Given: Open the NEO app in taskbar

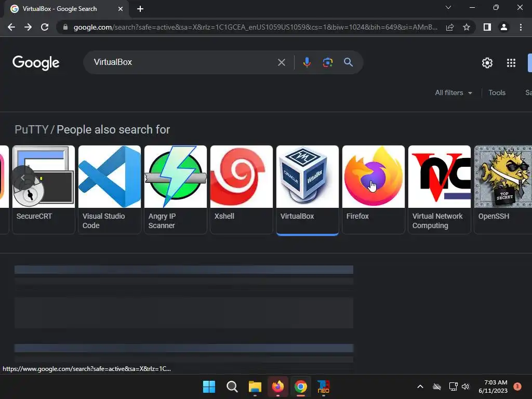Looking at the screenshot, I should click(x=323, y=387).
